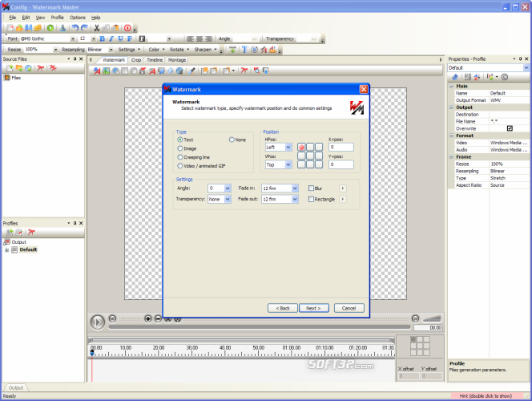Click the Undo arrow icon
The image size is (532, 401).
click(75, 28)
